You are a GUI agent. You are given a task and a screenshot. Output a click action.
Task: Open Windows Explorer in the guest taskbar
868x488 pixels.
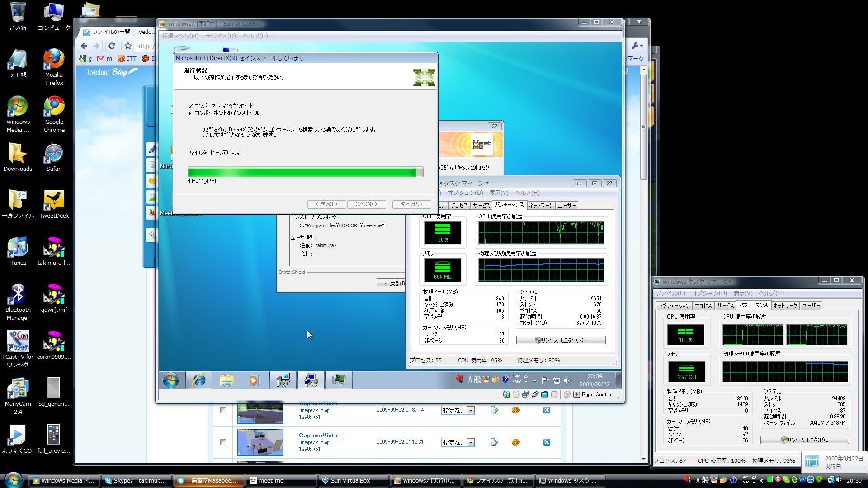pyautogui.click(x=227, y=380)
